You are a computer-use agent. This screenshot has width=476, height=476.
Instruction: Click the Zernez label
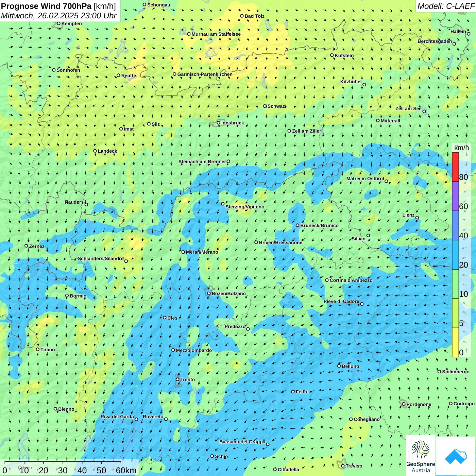tap(37, 246)
